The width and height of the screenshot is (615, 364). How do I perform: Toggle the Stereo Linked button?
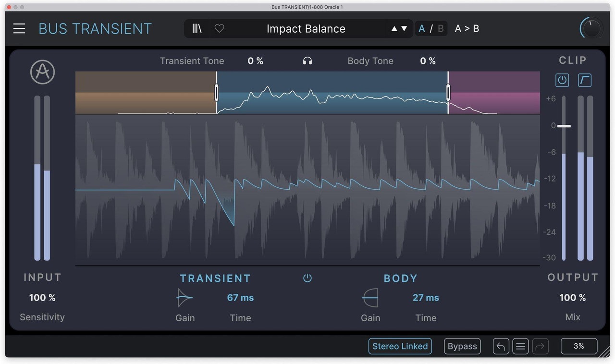[400, 346]
